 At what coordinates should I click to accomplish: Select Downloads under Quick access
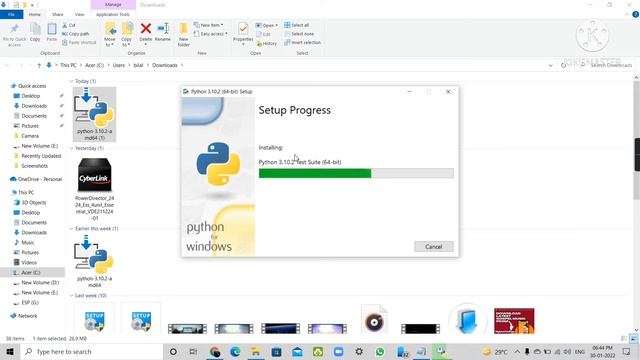(34, 106)
